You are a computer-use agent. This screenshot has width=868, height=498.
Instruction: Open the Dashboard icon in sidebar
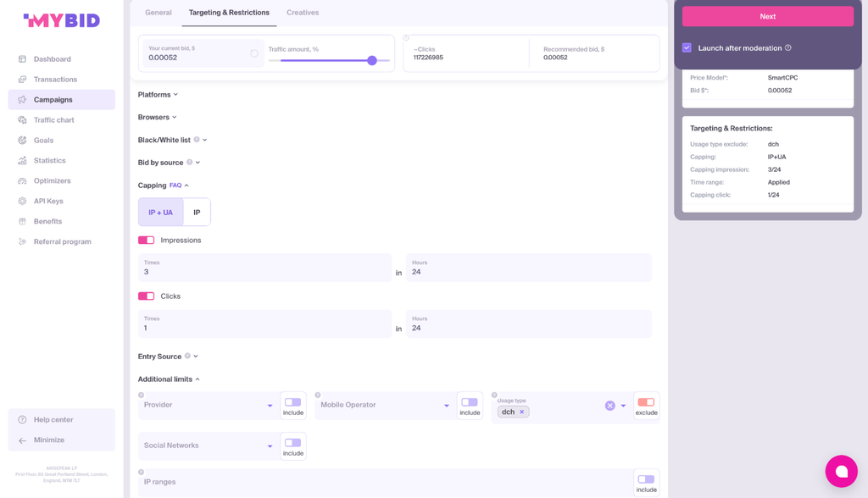coord(22,59)
